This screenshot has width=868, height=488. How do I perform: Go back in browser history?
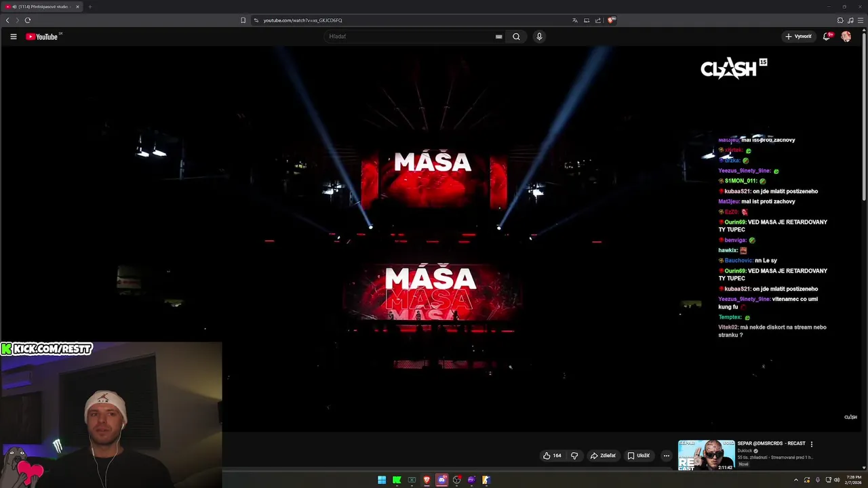click(x=7, y=20)
